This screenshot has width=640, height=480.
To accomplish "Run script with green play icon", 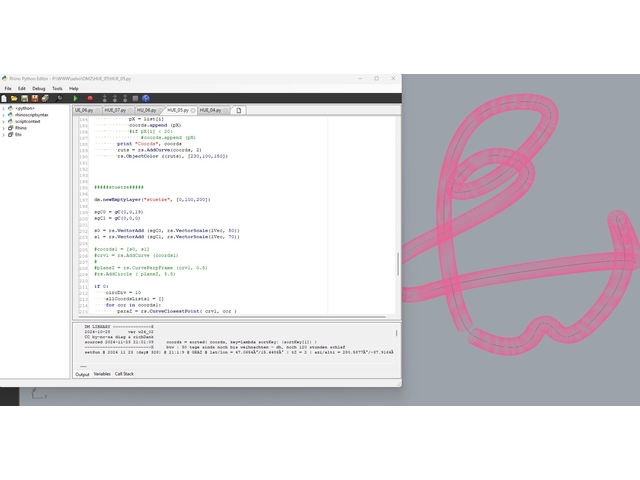I will coord(75,98).
